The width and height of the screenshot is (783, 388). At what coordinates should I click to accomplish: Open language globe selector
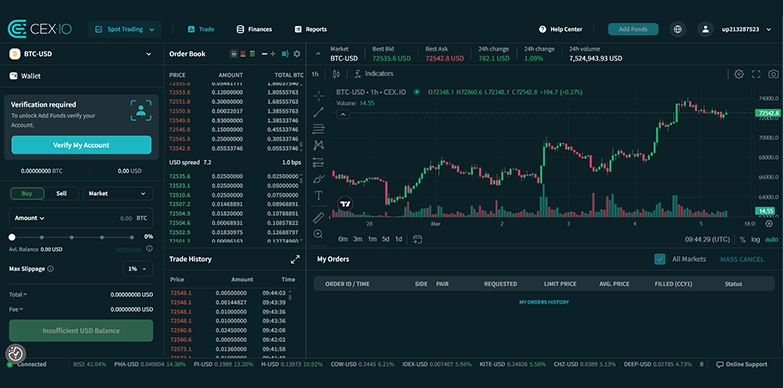(x=678, y=29)
